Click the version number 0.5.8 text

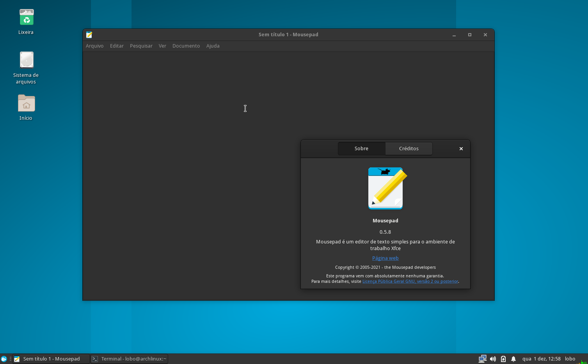(x=385, y=232)
